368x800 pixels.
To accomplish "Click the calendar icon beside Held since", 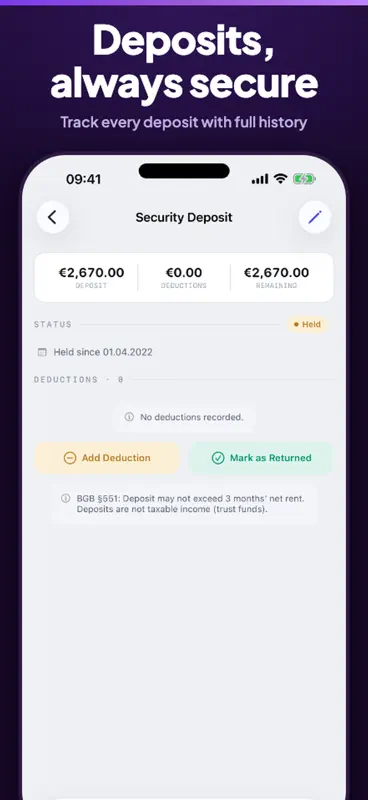I will coord(42,352).
